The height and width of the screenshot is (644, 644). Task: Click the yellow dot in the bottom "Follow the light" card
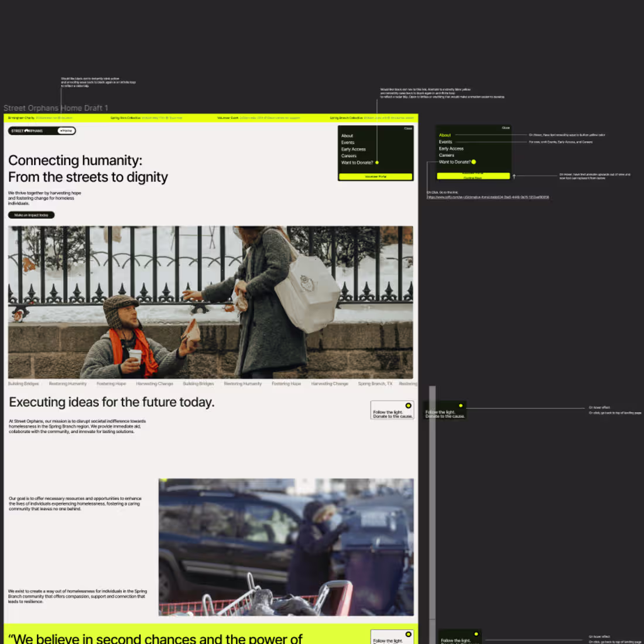point(409,634)
